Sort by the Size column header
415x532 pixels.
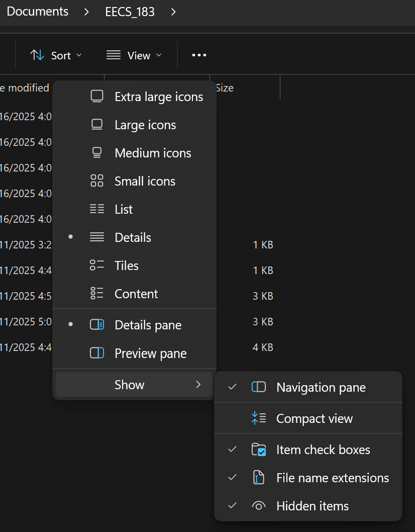[225, 88]
